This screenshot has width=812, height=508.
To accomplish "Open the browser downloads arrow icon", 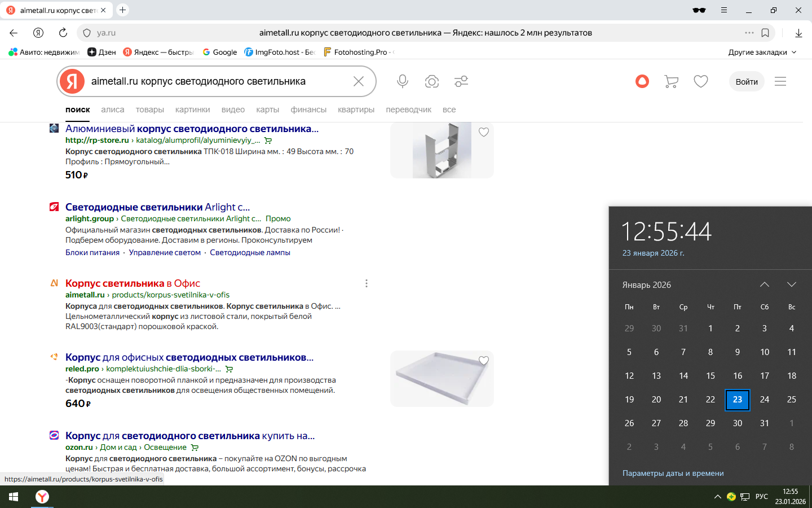I will [798, 33].
